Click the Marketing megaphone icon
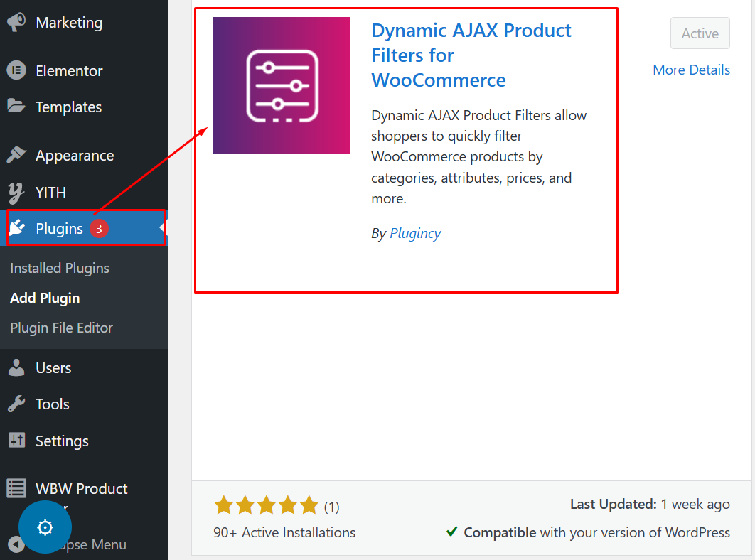The image size is (755, 560). (16, 22)
